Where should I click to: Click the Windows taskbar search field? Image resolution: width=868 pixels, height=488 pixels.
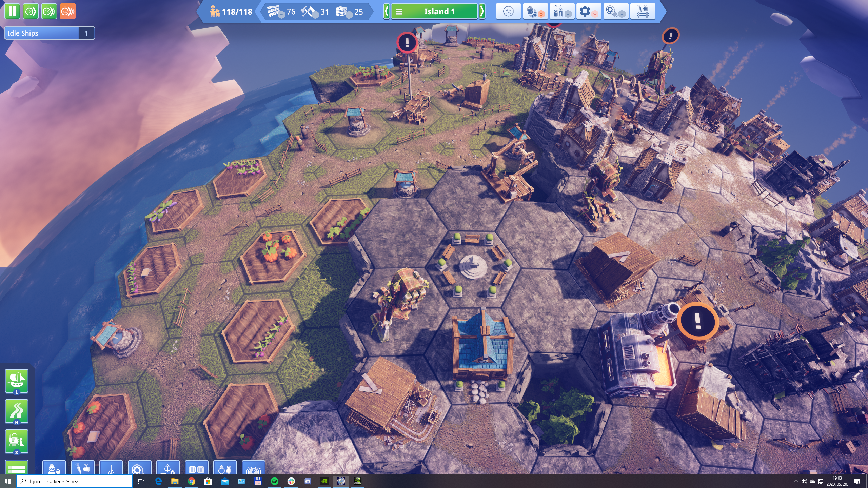pos(75,481)
